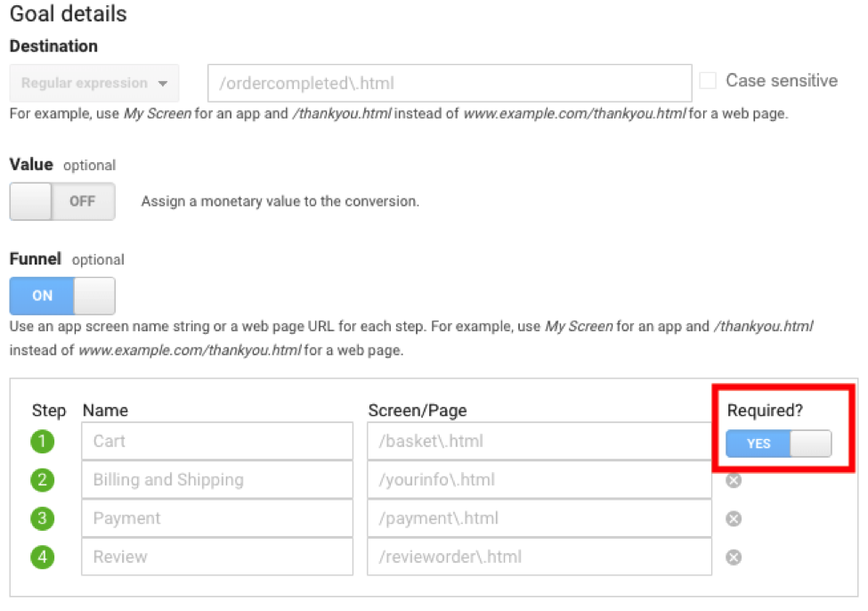Delete the Payment funnel step
This screenshot has height=611, width=868.
734,519
